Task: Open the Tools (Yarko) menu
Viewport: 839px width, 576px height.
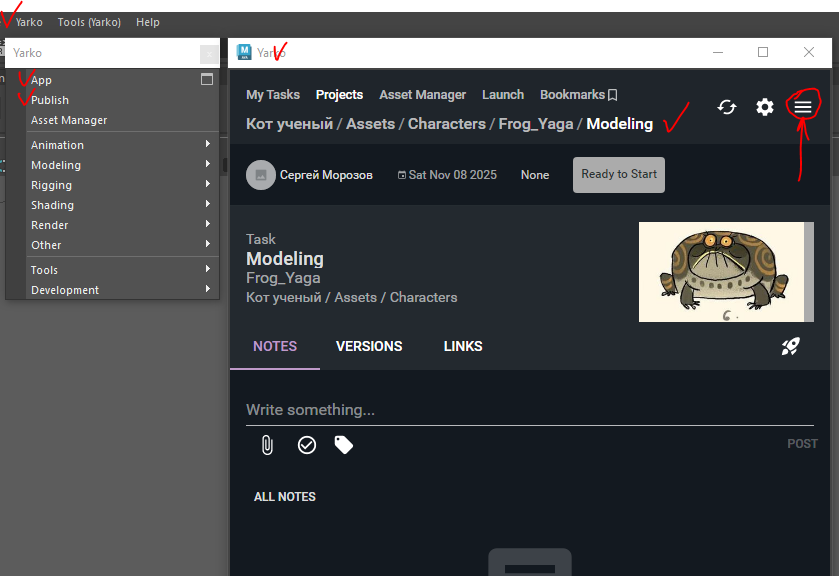Action: click(x=89, y=22)
